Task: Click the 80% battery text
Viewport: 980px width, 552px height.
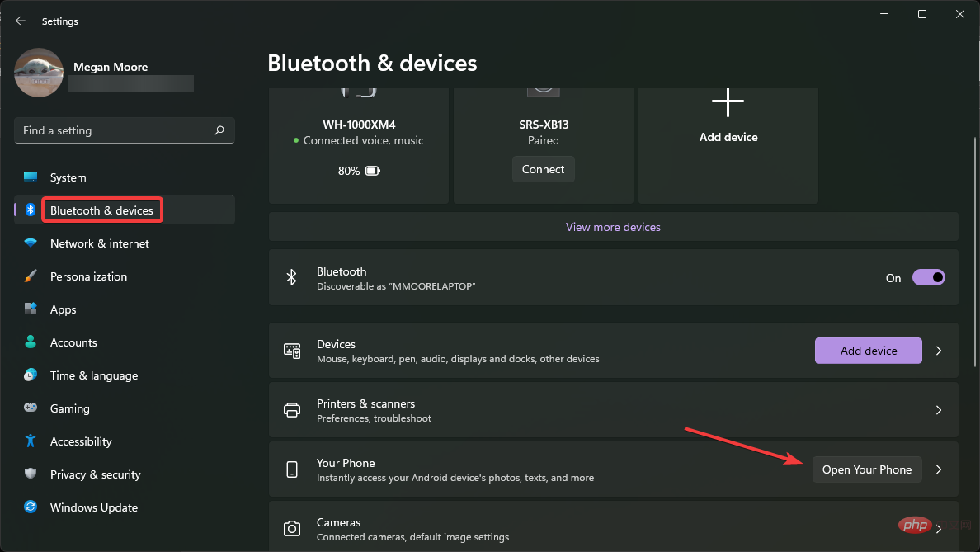Action: pos(349,171)
